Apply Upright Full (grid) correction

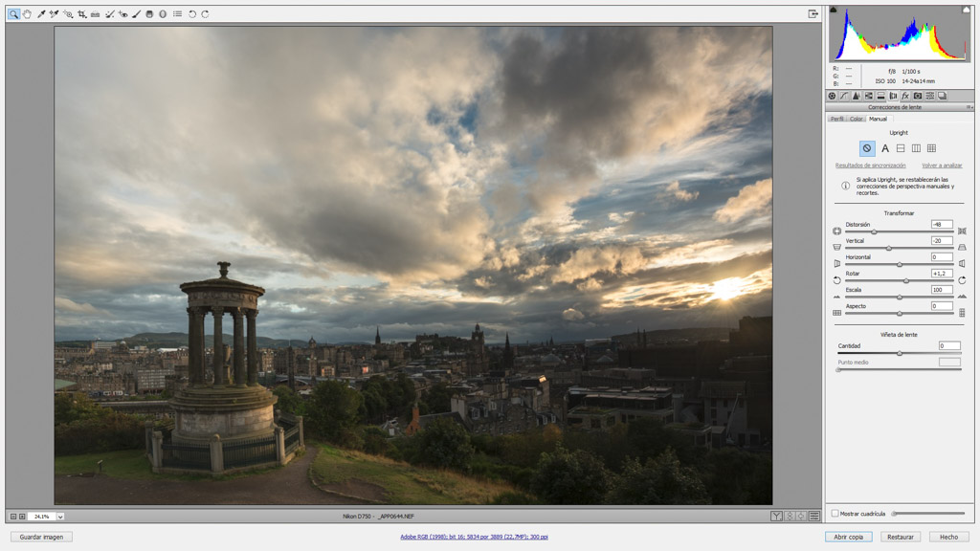[931, 148]
